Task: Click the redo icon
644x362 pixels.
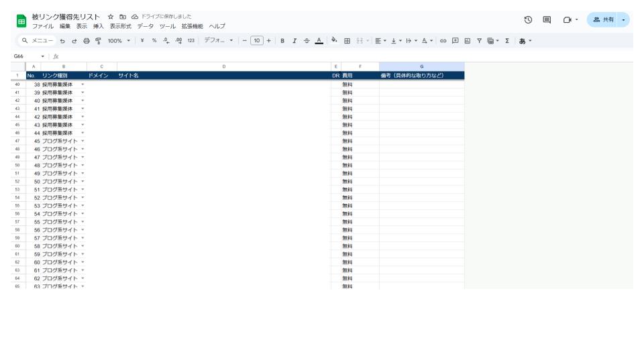Action: pos(74,41)
